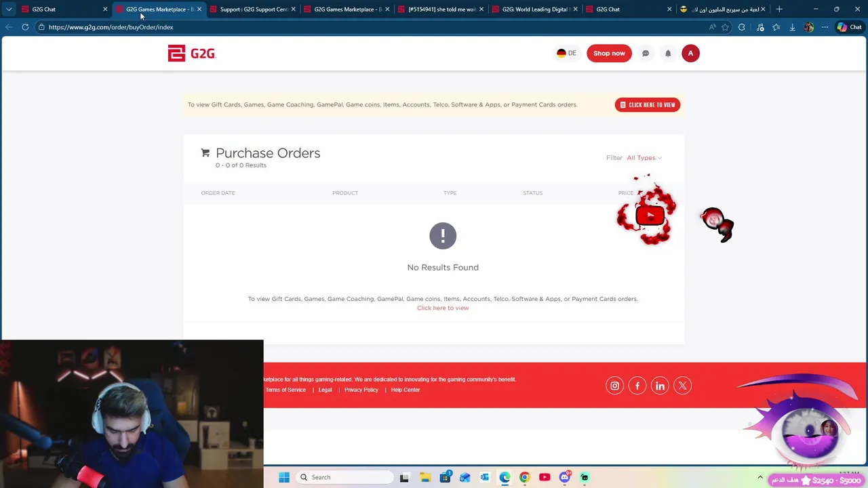Image resolution: width=868 pixels, height=488 pixels.
Task: Open the Privacy Policy footer link
Action: (x=361, y=390)
